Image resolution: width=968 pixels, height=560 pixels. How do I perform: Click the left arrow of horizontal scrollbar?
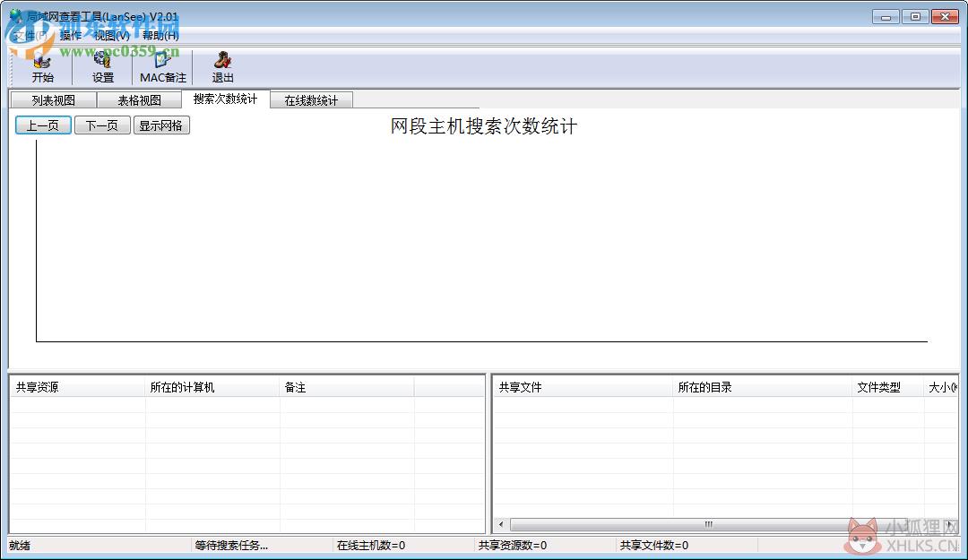click(x=501, y=524)
